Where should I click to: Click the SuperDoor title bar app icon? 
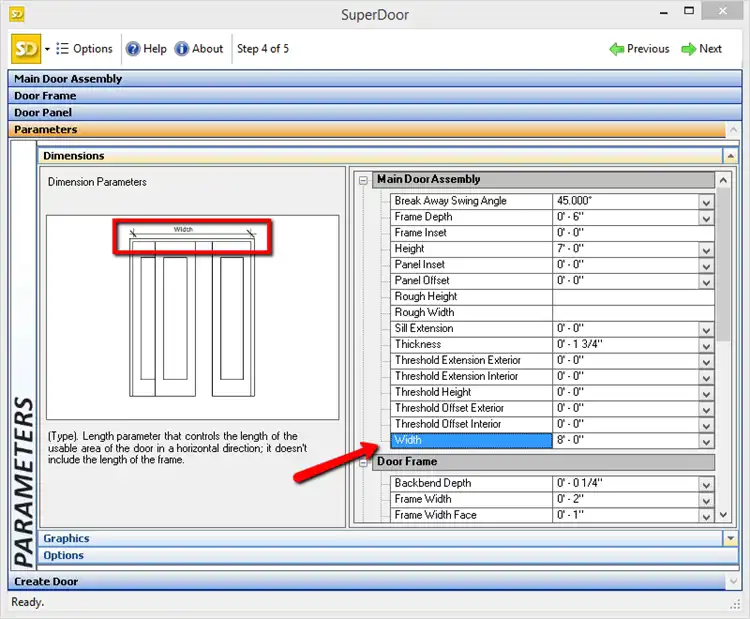(17, 14)
